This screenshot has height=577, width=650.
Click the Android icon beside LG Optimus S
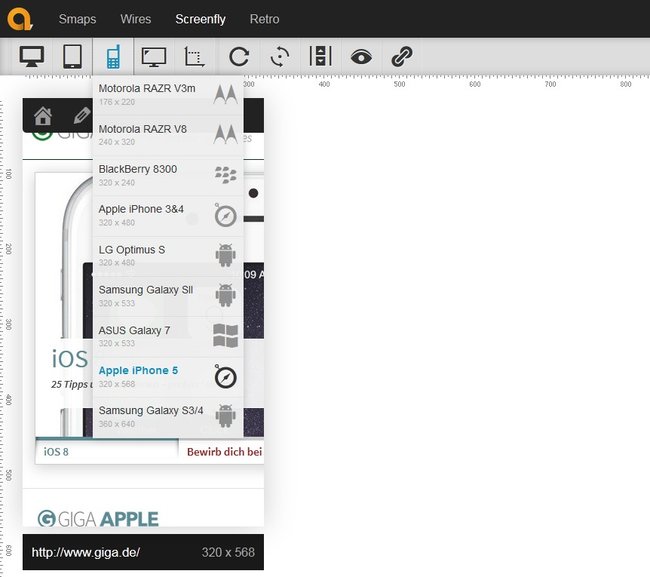(226, 255)
